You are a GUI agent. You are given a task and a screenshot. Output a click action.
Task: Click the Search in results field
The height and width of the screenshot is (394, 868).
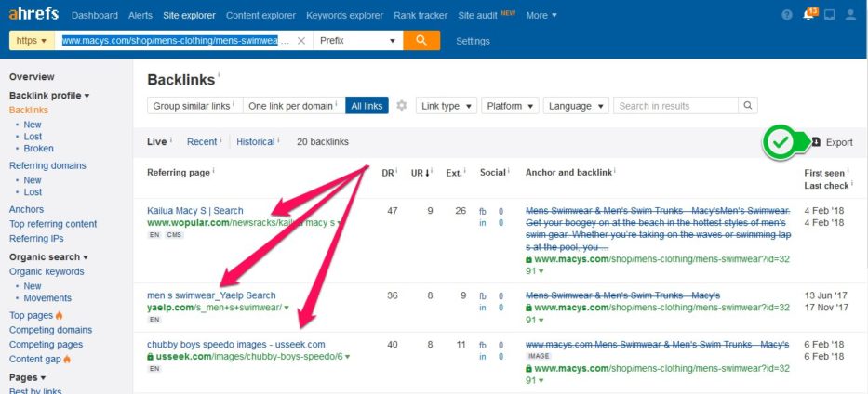(x=675, y=106)
